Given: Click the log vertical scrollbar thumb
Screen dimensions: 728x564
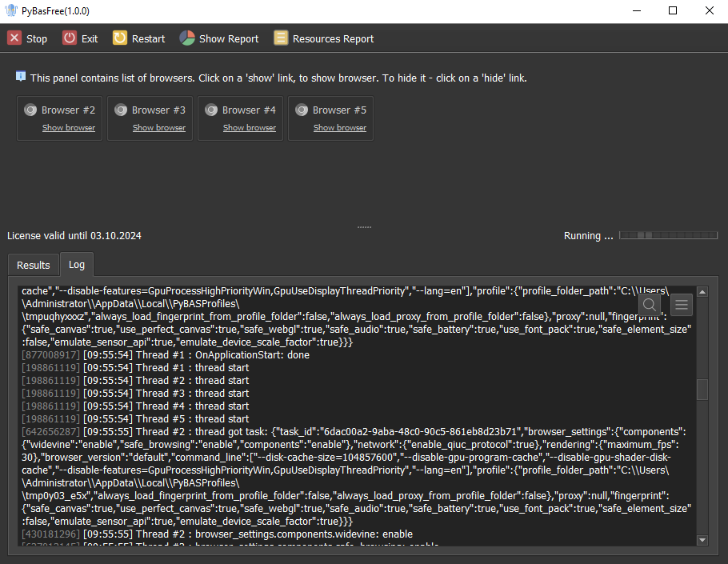Looking at the screenshot, I should pos(702,390).
